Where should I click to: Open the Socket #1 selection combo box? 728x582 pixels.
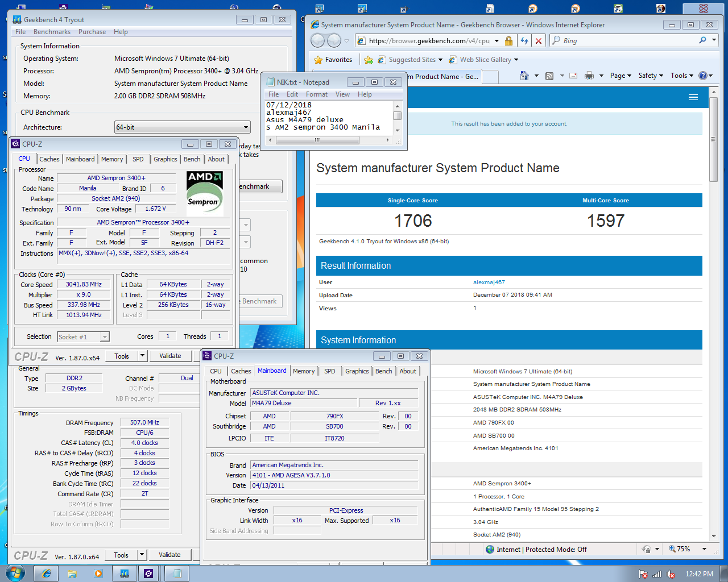pos(83,337)
